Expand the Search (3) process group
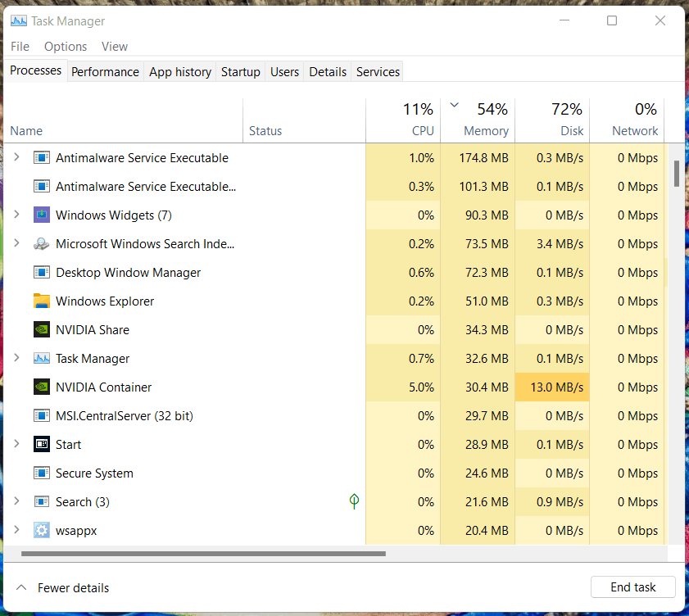Image resolution: width=689 pixels, height=616 pixels. click(16, 500)
